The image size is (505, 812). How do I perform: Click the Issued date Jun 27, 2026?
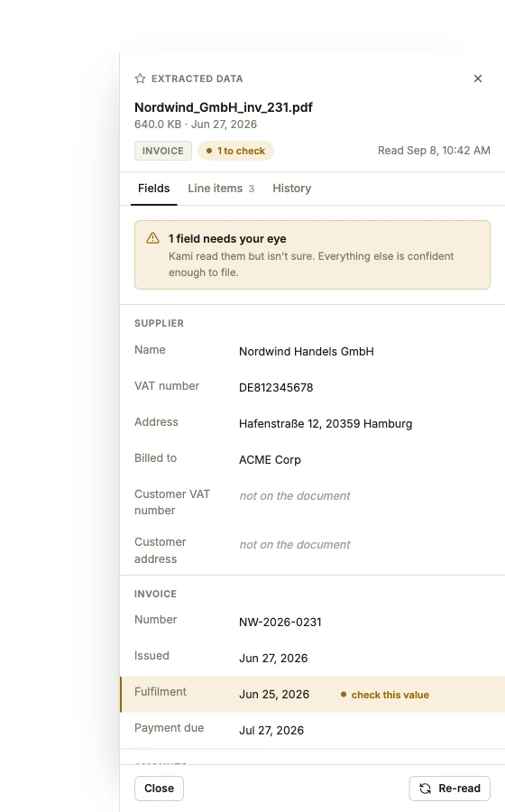[273, 659]
